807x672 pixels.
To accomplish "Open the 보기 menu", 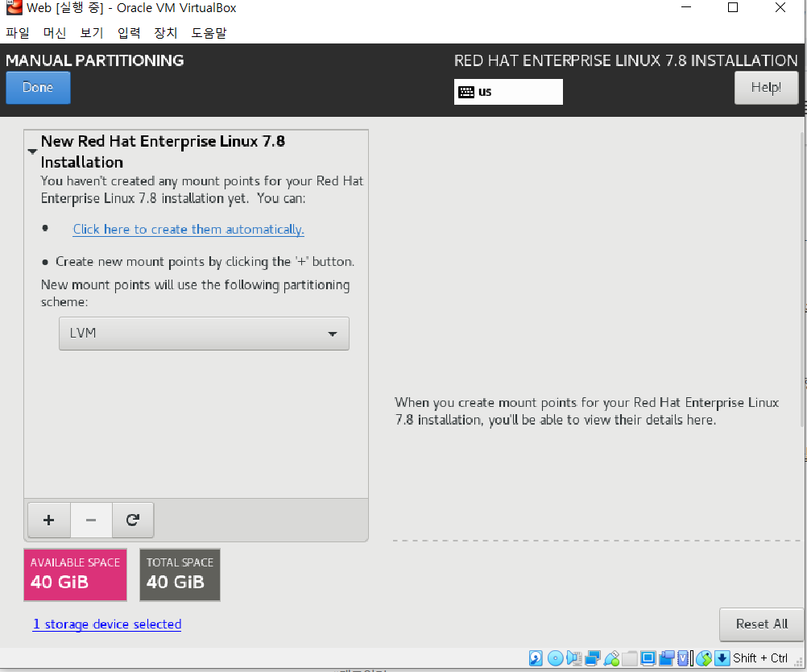I will [92, 33].
